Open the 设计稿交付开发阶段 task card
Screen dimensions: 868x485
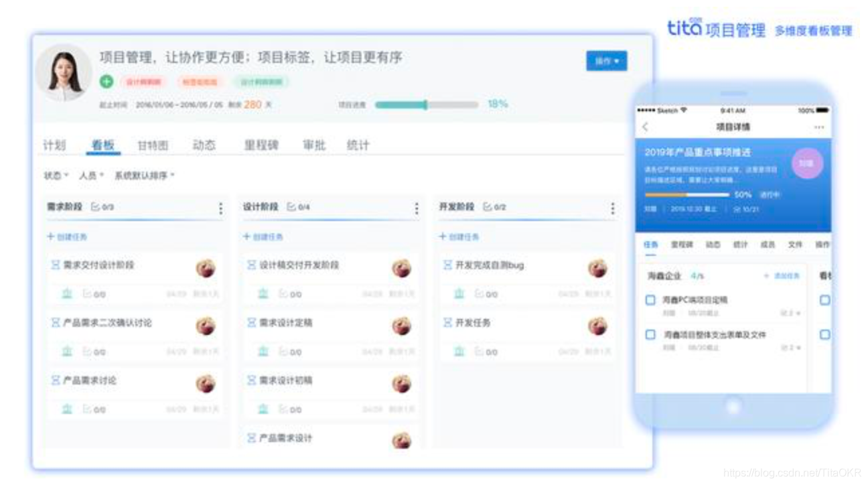point(331,278)
